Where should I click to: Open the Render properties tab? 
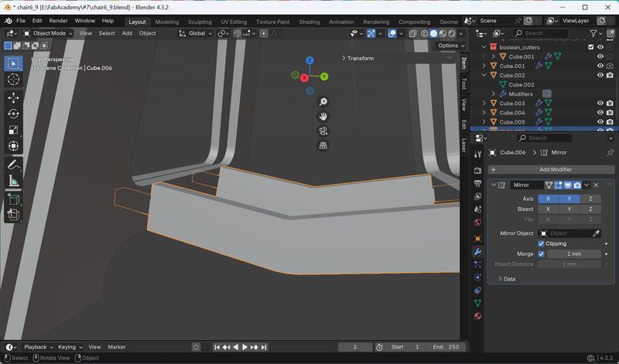pyautogui.click(x=477, y=170)
